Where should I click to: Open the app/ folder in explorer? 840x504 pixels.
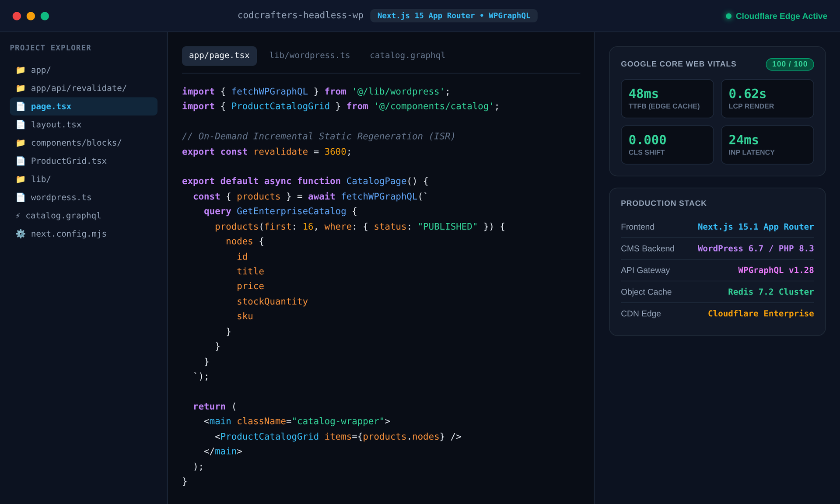(84, 70)
